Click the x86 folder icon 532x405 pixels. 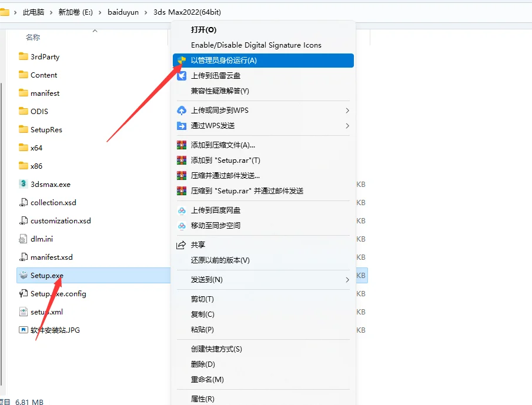[24, 166]
